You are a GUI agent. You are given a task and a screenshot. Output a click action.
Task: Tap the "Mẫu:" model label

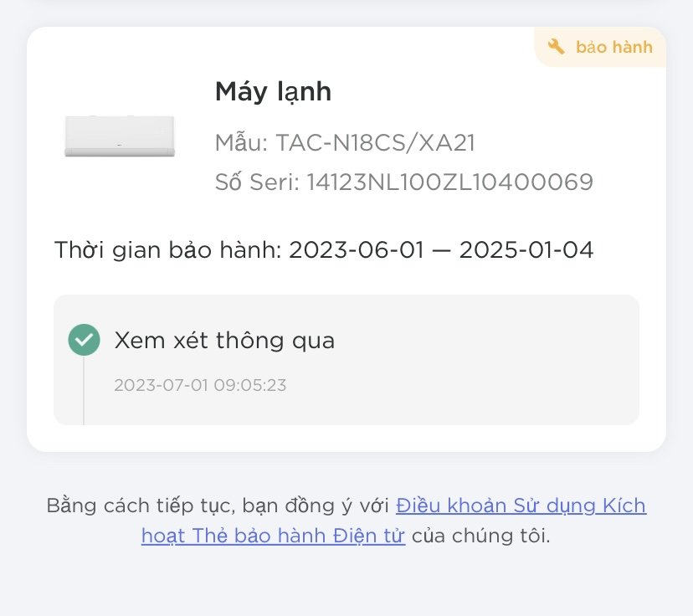pyautogui.click(x=241, y=143)
